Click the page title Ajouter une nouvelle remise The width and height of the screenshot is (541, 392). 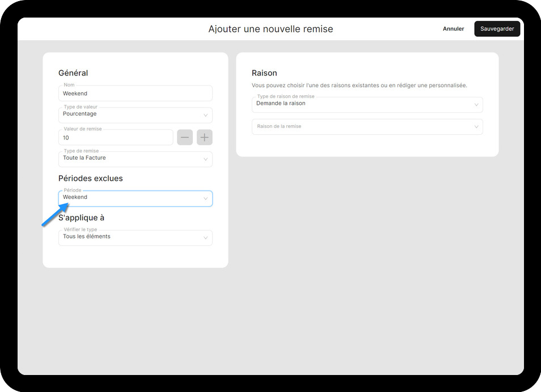pos(270,29)
